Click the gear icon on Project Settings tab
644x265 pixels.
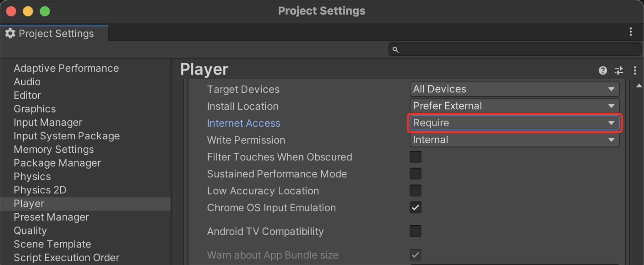tap(10, 33)
